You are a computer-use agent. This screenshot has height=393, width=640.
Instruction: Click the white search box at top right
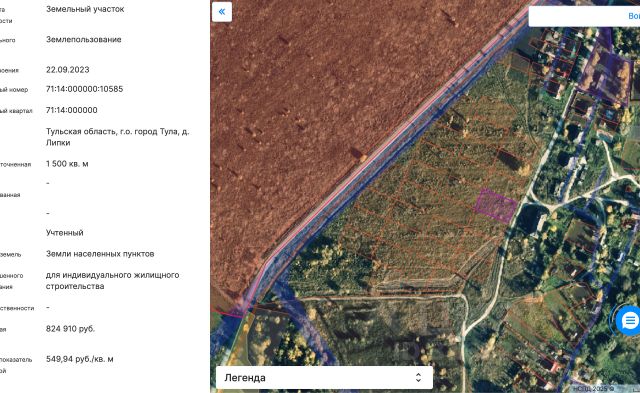[x=584, y=16]
